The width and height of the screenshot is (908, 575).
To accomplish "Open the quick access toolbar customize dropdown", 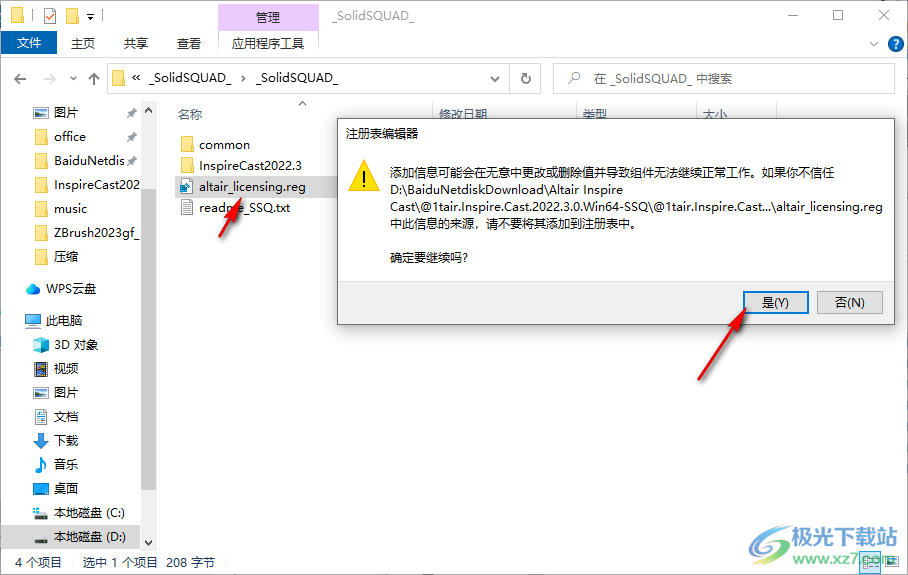I will [90, 17].
